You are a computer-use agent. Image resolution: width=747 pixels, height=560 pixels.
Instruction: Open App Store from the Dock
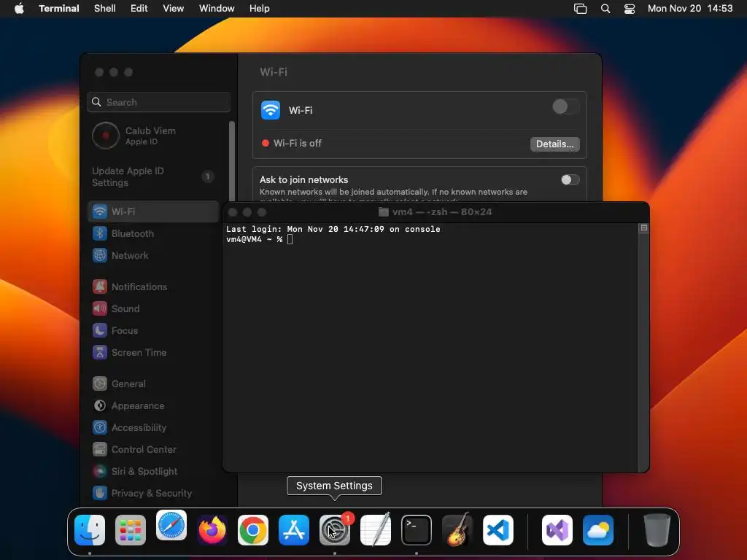coord(294,530)
